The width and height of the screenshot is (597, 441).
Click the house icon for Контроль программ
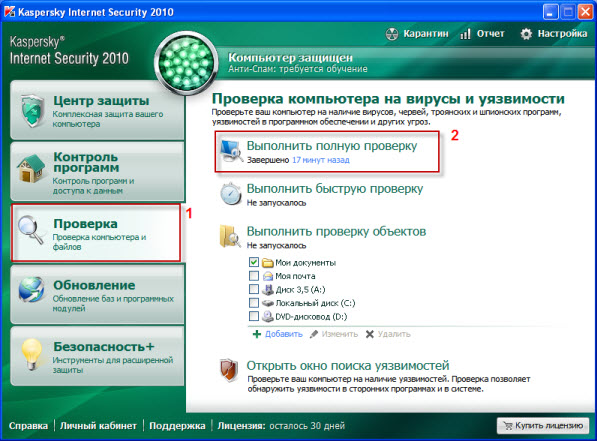31,169
